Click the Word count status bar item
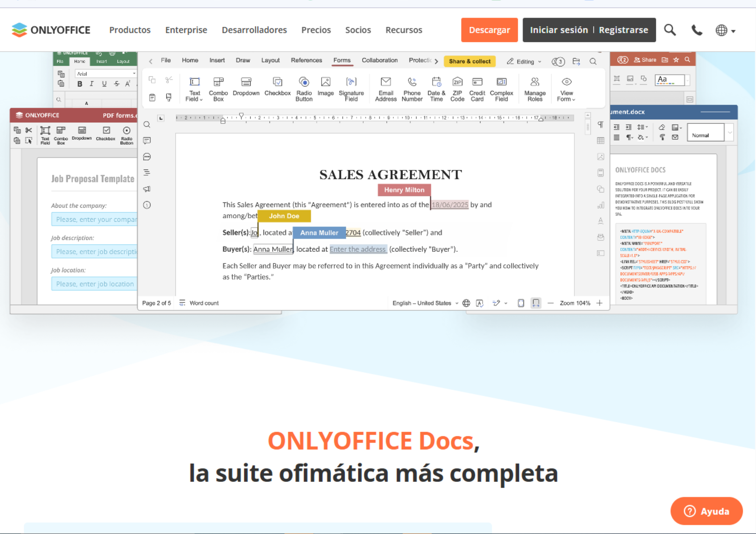 199,303
